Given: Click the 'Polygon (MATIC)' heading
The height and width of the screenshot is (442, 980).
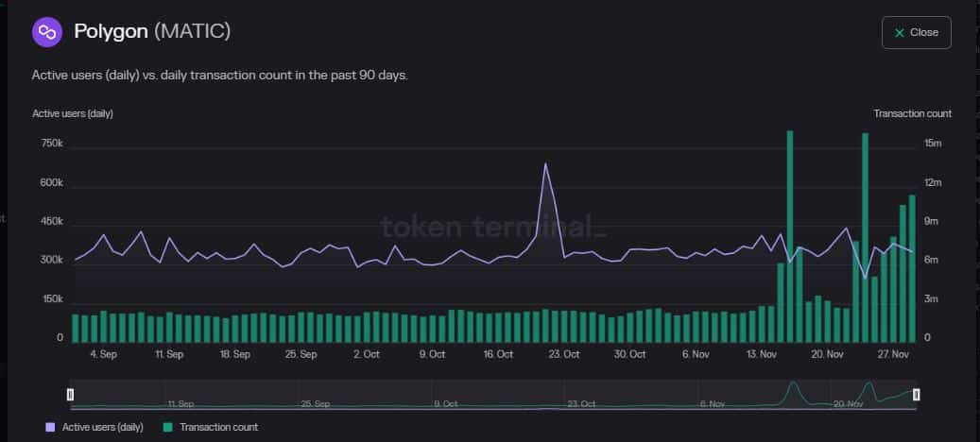Looking at the screenshot, I should 152,31.
